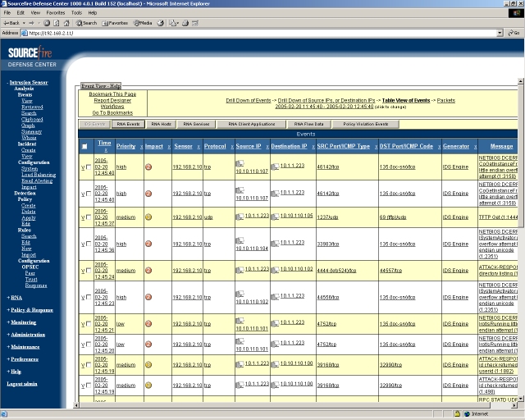
Task: Check the box for 12:45:21 event
Action: pos(89,323)
